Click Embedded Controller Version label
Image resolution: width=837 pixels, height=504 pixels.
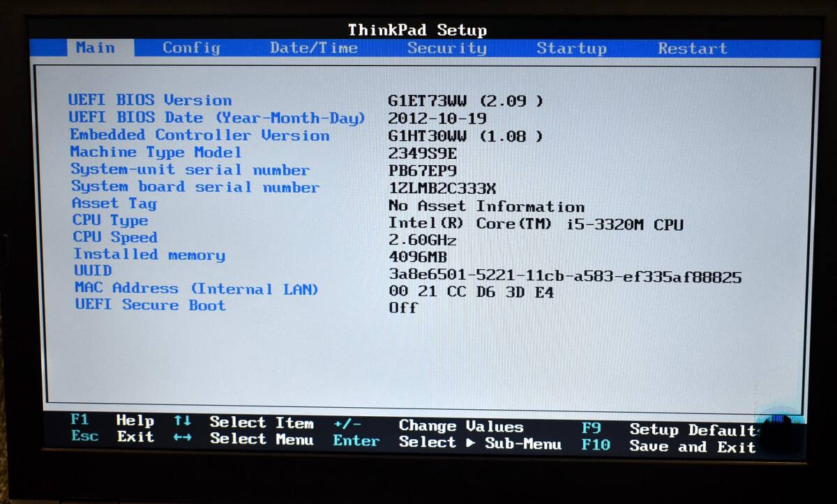[199, 135]
